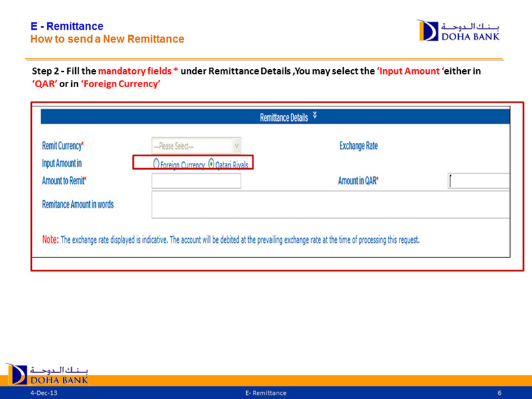Click the Remittance Amount in words text box
The width and height of the screenshot is (532, 399).
330,205
